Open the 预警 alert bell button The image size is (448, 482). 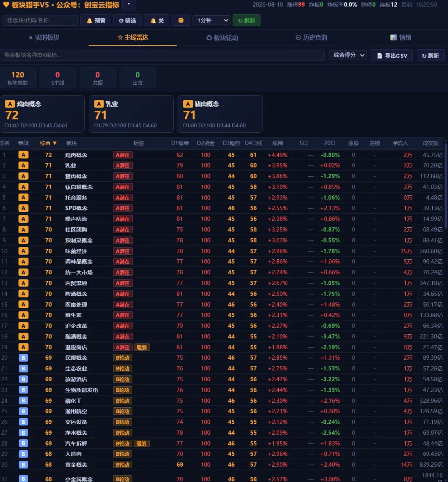tap(96, 21)
